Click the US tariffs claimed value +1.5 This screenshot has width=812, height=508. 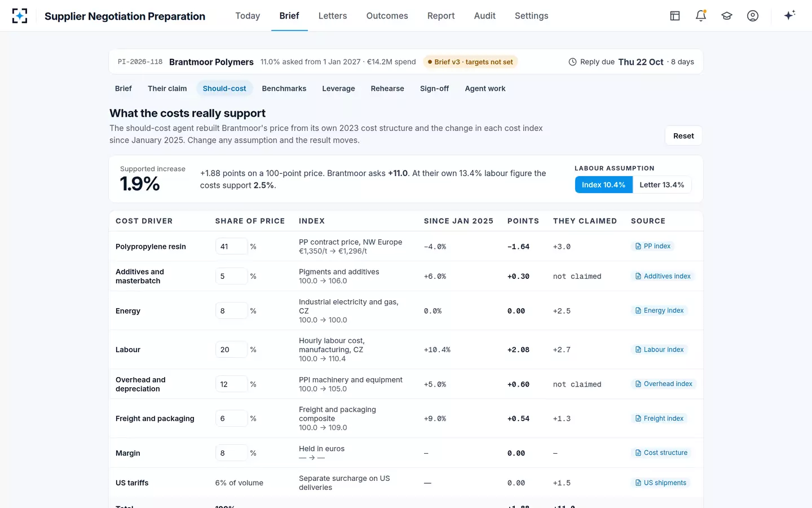[x=562, y=483]
